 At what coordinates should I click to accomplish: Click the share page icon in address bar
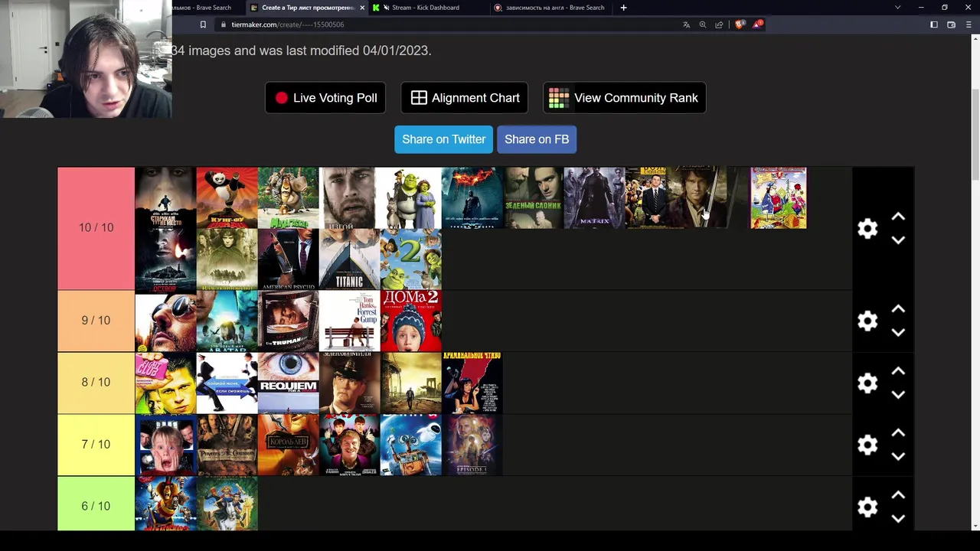point(719,24)
